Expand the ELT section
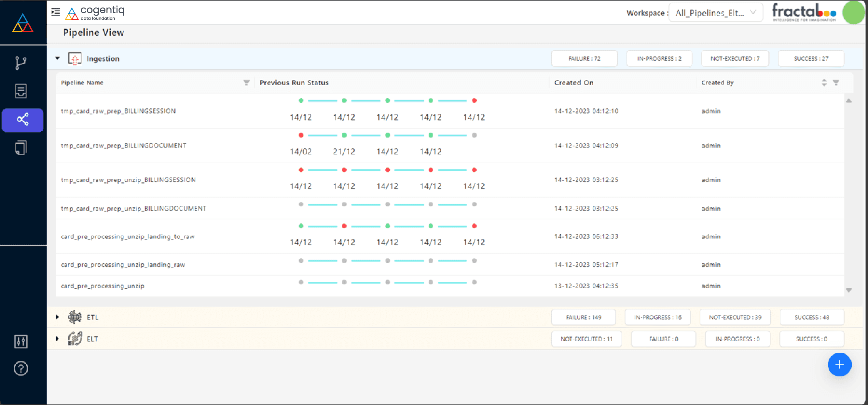The width and height of the screenshot is (868, 405). tap(58, 339)
